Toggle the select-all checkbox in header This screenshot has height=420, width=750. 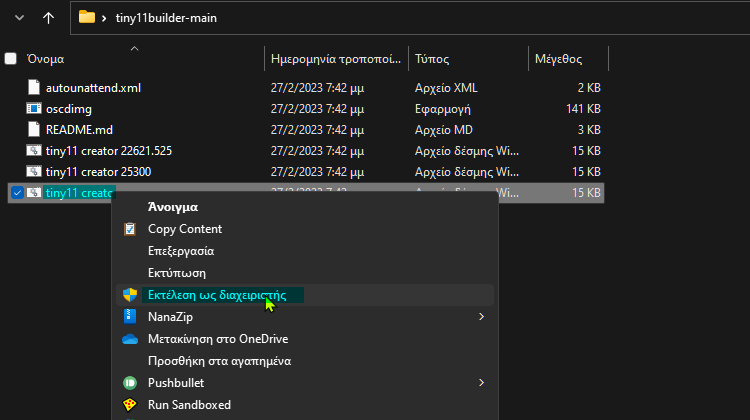click(x=11, y=59)
